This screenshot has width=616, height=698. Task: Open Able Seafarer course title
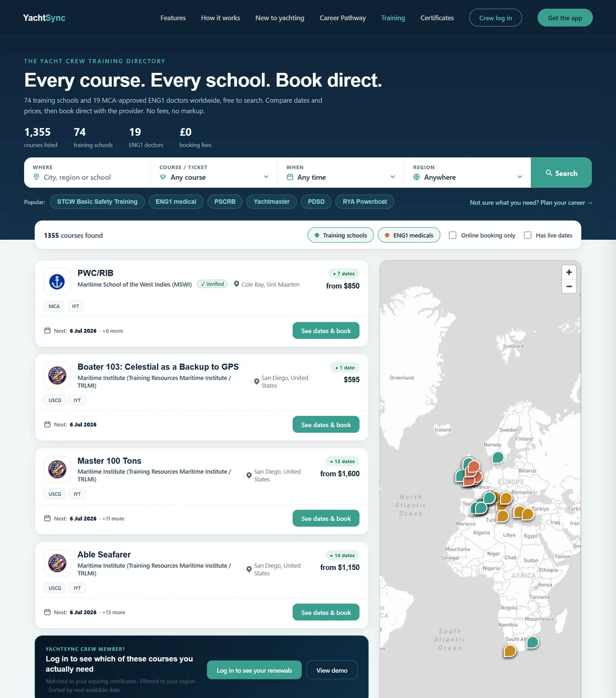(x=104, y=554)
